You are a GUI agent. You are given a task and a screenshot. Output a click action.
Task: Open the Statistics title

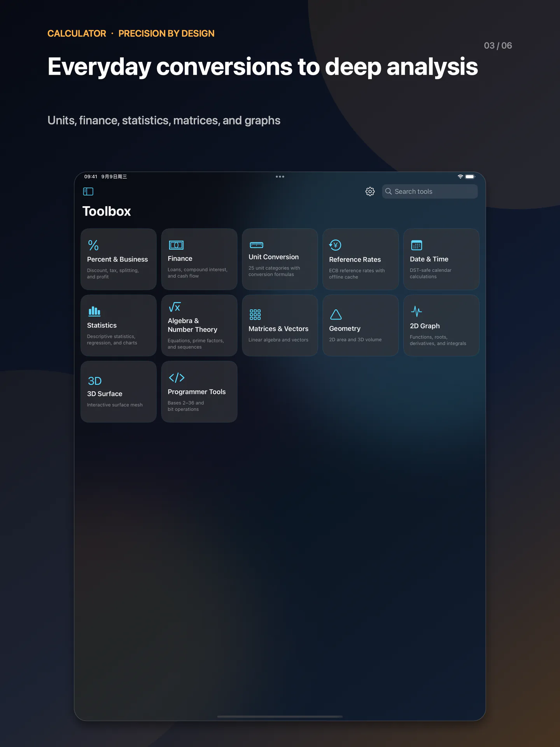tap(102, 325)
